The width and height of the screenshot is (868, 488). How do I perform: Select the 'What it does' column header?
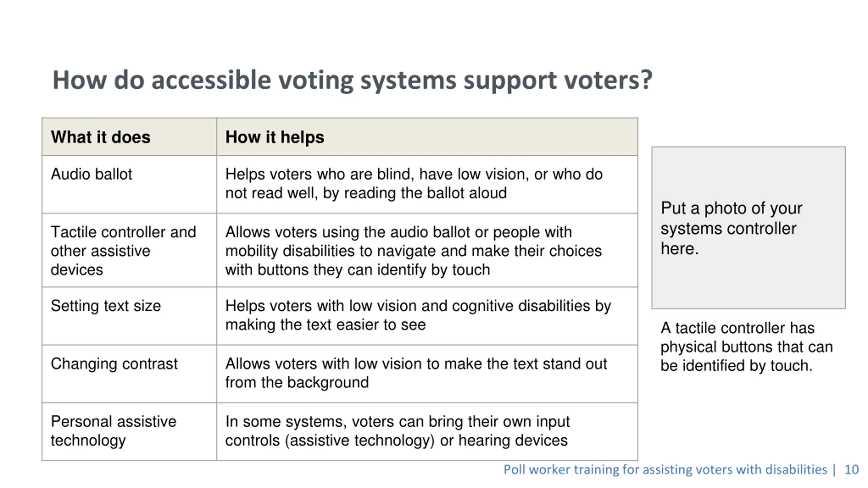(x=129, y=137)
